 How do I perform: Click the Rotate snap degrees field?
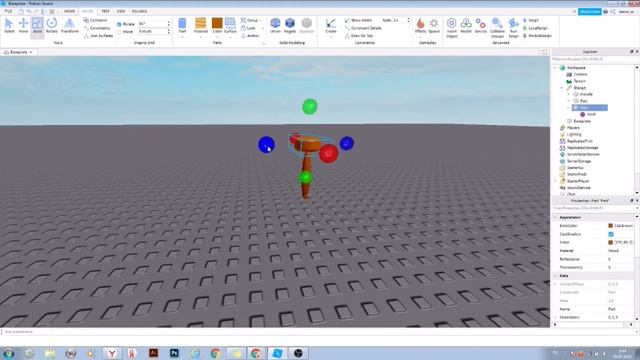click(x=152, y=24)
